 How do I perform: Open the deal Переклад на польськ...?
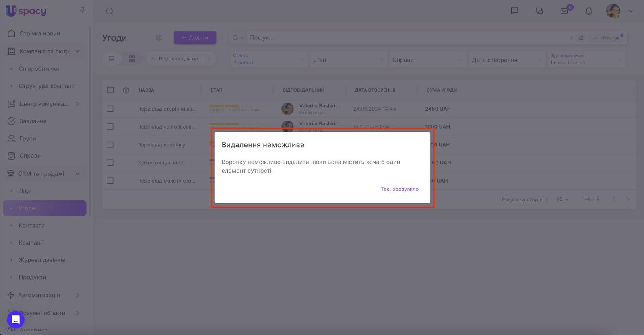pyautogui.click(x=167, y=127)
